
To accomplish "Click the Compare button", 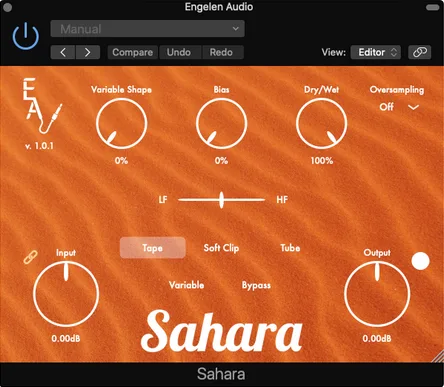I will [132, 52].
